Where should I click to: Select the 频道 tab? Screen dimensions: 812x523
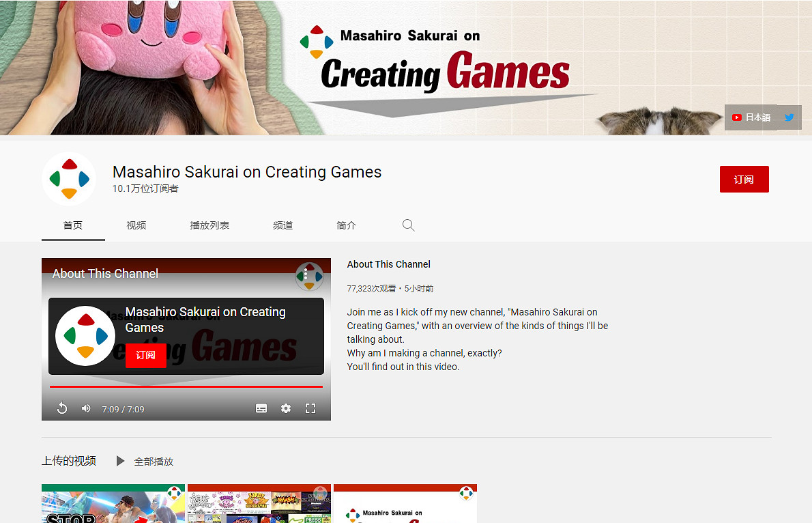pyautogui.click(x=282, y=225)
